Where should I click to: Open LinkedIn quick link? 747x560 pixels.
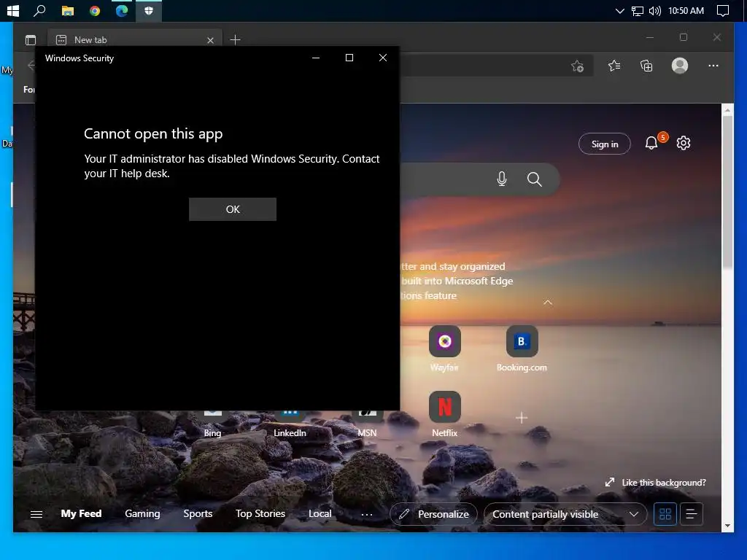(x=290, y=424)
